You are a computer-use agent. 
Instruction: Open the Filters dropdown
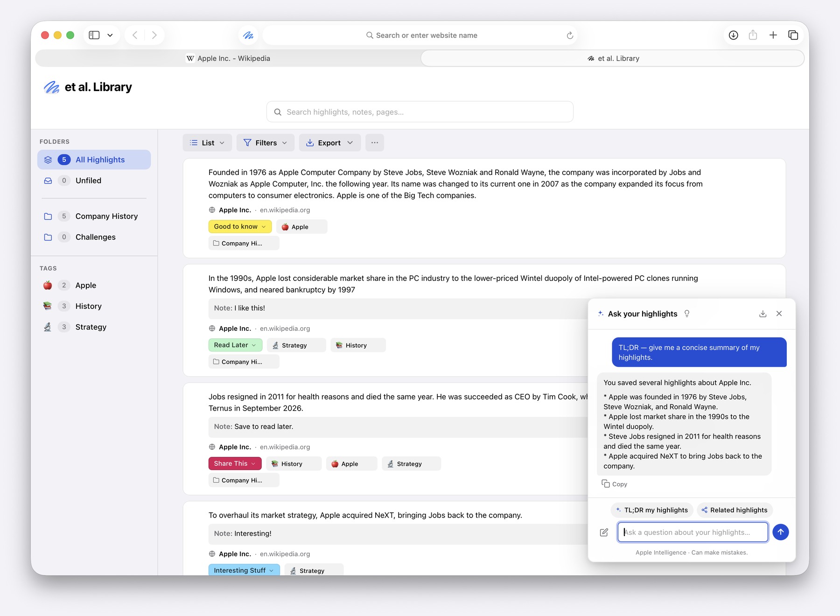tap(265, 143)
